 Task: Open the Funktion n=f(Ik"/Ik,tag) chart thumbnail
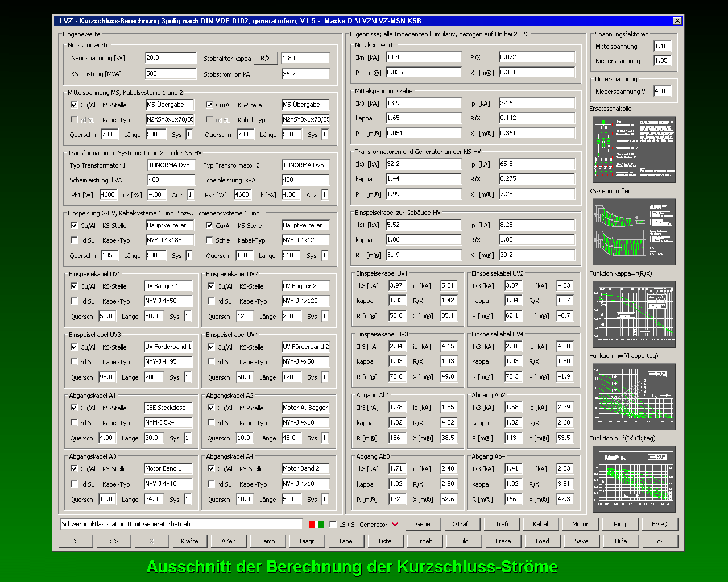tap(634, 479)
